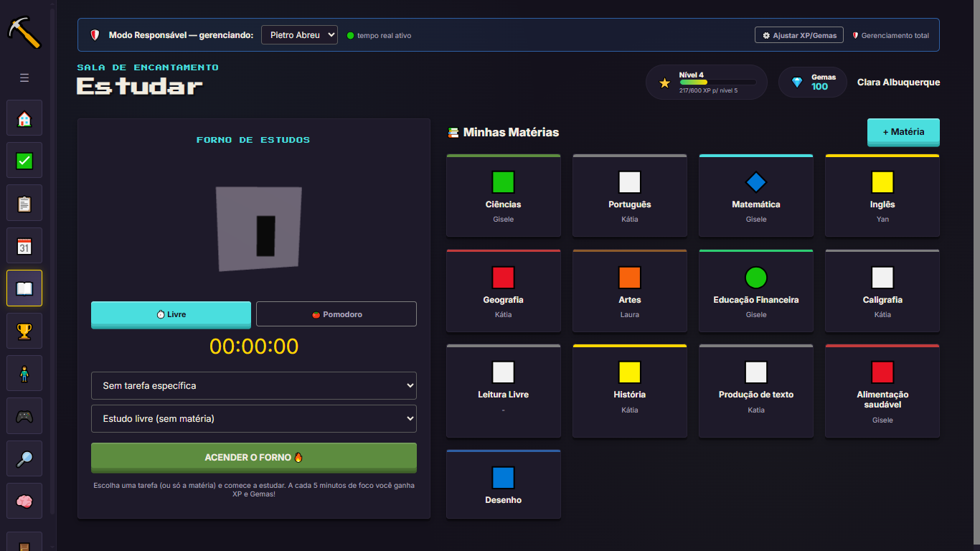Open the Desenho subject card

(x=504, y=484)
